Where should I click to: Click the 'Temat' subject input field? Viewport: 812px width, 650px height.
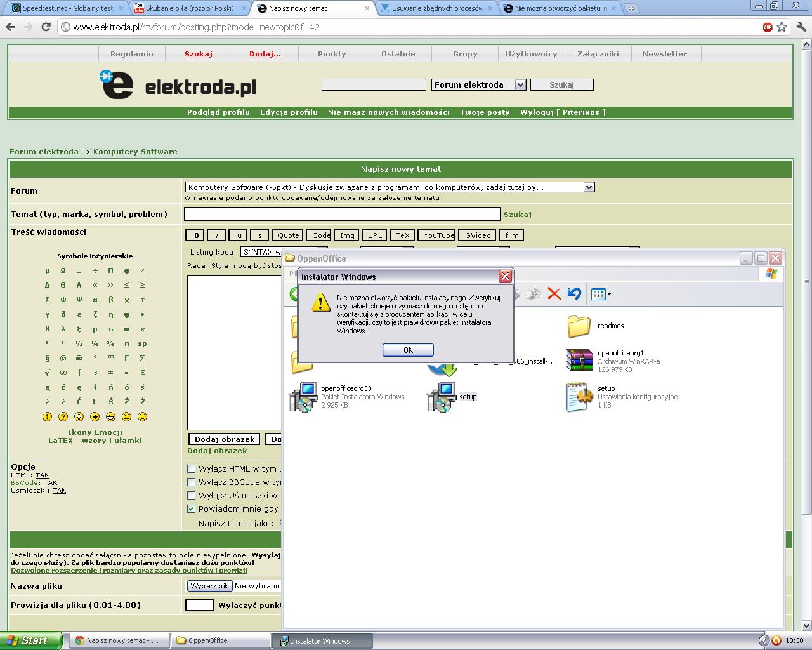click(343, 214)
